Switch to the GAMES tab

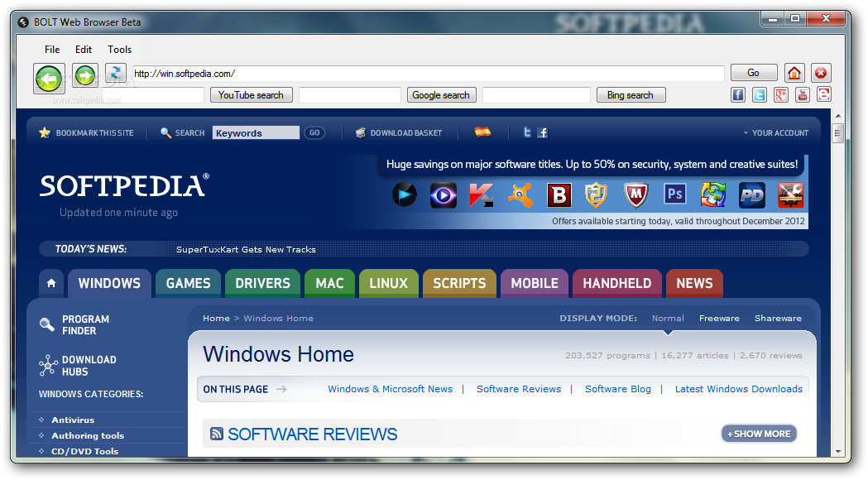pyautogui.click(x=188, y=284)
